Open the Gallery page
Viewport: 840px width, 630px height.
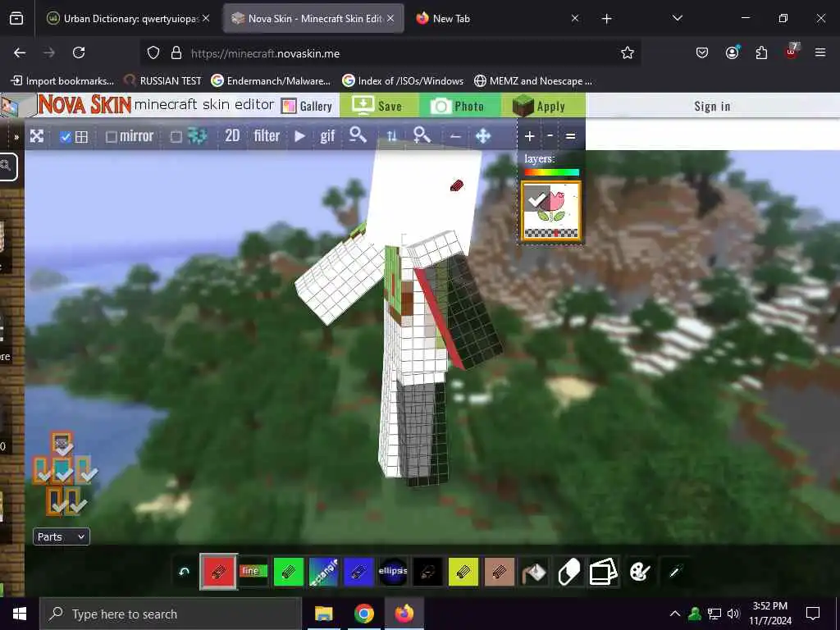(308, 106)
